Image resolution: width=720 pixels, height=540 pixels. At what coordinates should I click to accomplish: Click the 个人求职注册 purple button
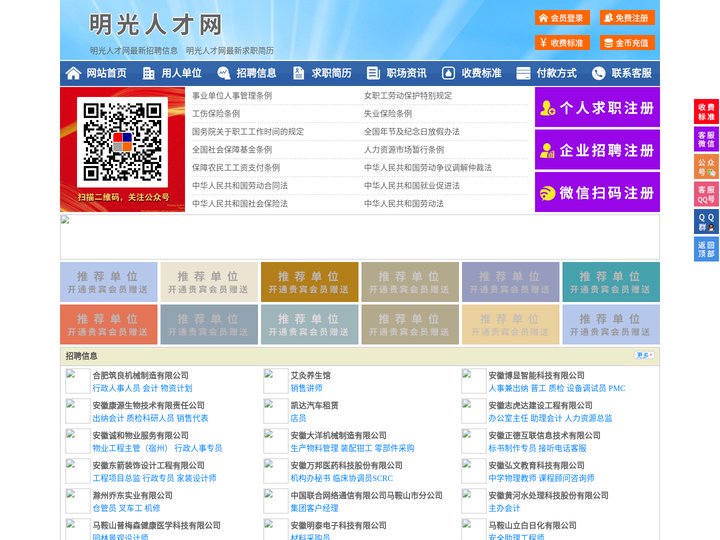[x=597, y=107]
